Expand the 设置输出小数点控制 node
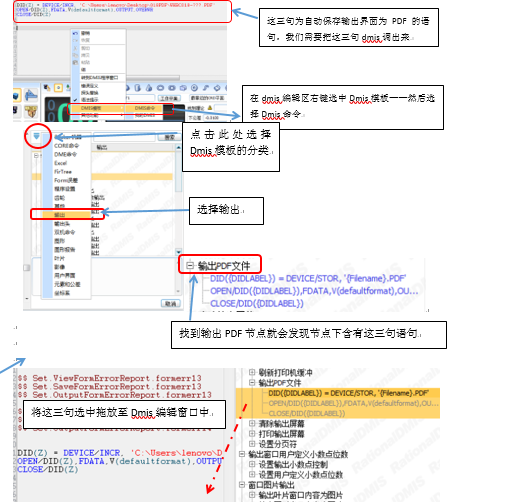This screenshot has width=530, height=502. pos(252,464)
